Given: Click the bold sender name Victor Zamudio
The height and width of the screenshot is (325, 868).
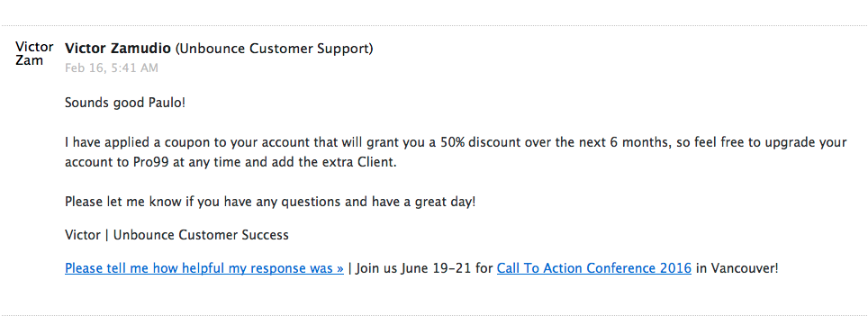Looking at the screenshot, I should pos(118,49).
